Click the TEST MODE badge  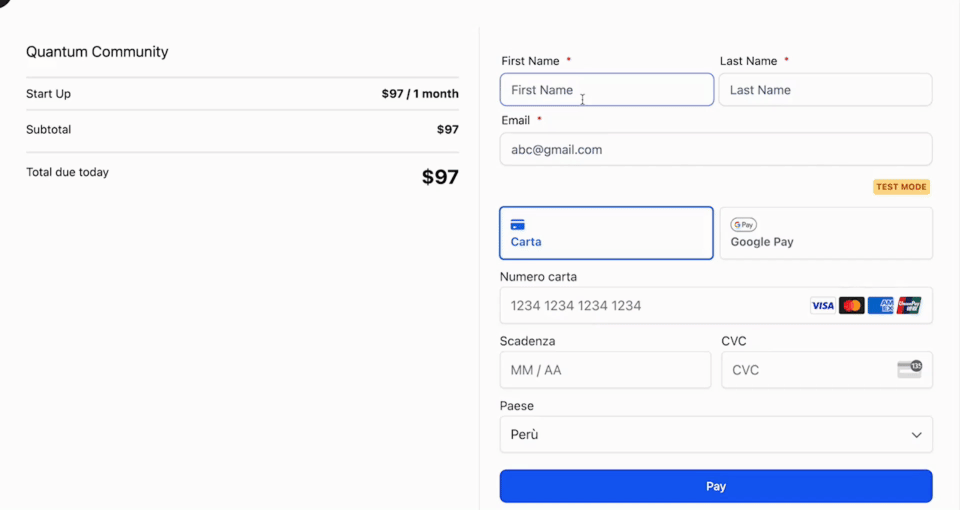click(901, 187)
